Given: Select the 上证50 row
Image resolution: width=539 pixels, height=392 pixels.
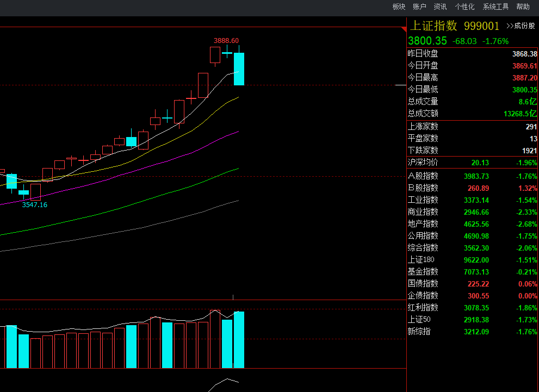Looking at the screenshot, I should coord(472,320).
